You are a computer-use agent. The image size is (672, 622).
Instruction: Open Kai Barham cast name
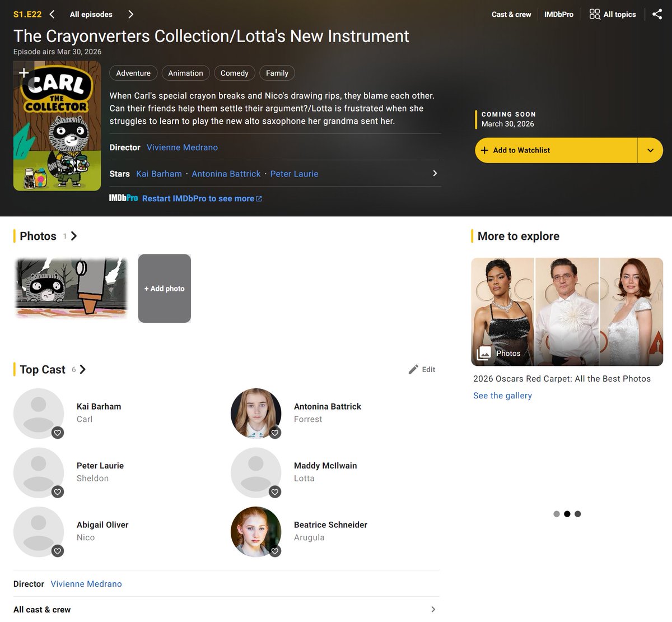[x=99, y=406]
